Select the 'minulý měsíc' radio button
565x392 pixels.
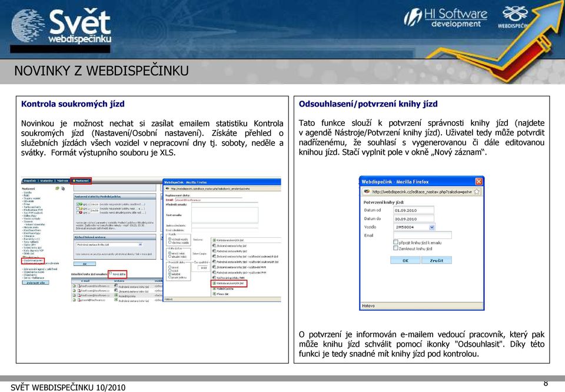point(169,253)
